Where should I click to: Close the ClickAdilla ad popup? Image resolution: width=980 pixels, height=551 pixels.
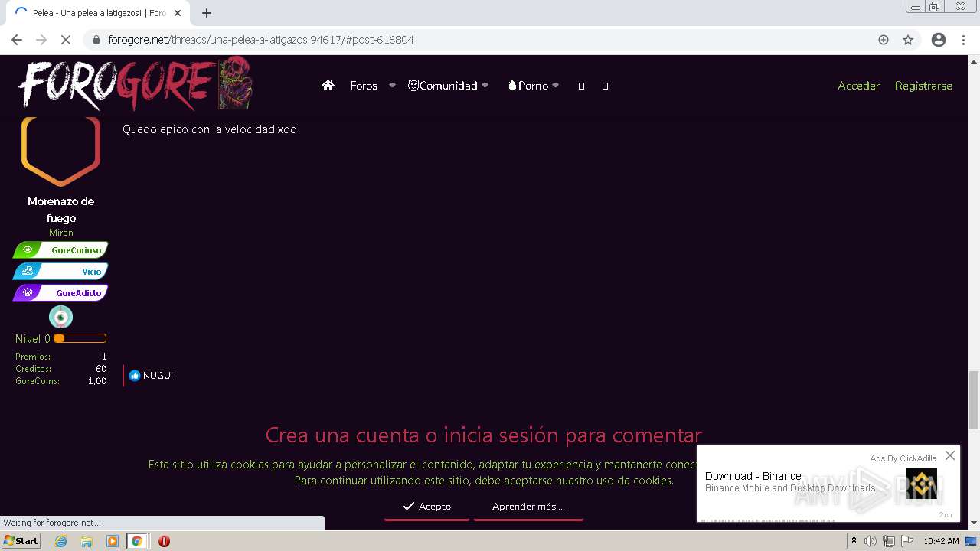[x=950, y=455]
